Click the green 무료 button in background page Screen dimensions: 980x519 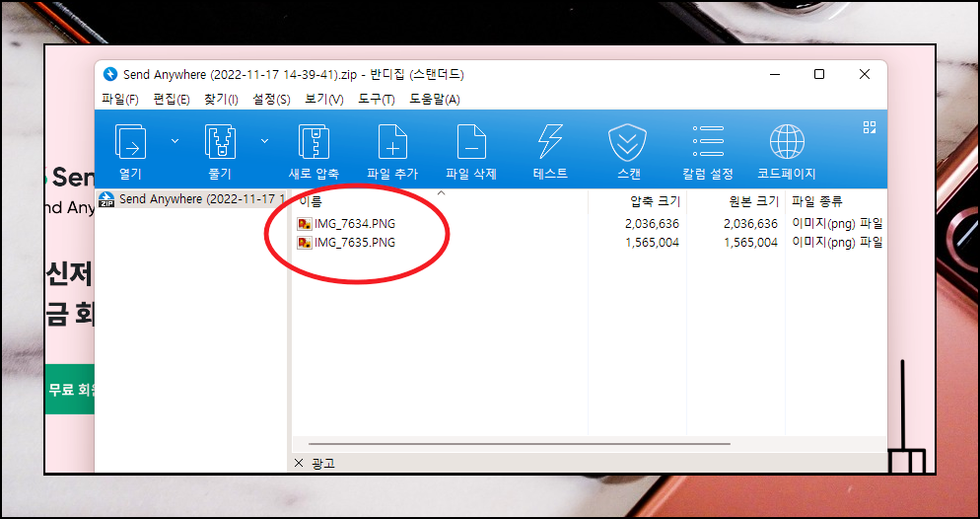70,390
